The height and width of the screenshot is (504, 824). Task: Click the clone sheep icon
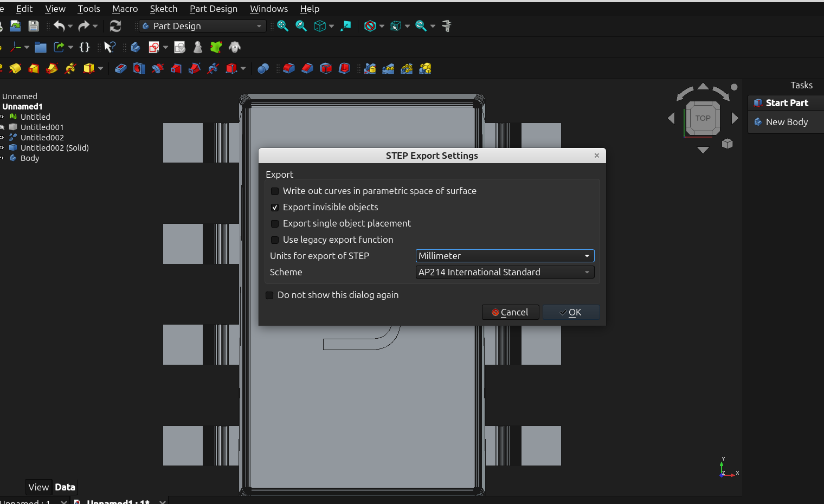pyautogui.click(x=235, y=47)
